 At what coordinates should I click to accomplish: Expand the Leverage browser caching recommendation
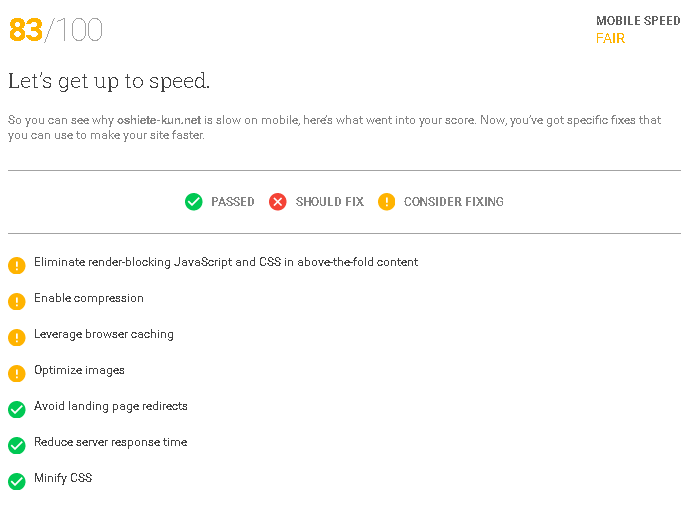[104, 334]
